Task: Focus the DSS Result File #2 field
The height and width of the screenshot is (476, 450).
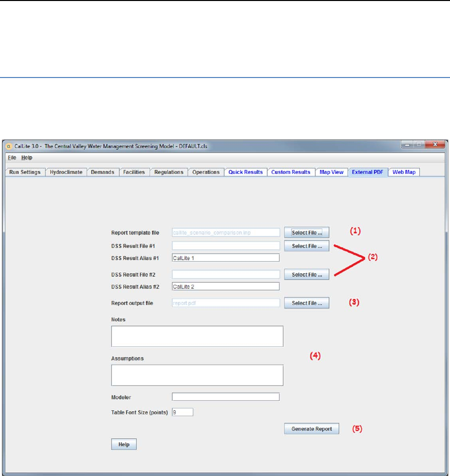Action: coord(226,274)
